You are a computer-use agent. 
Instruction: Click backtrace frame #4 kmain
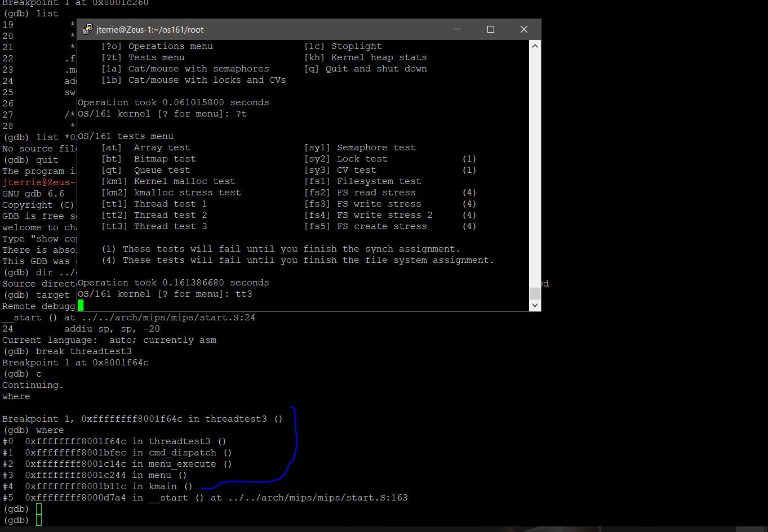coord(97,486)
